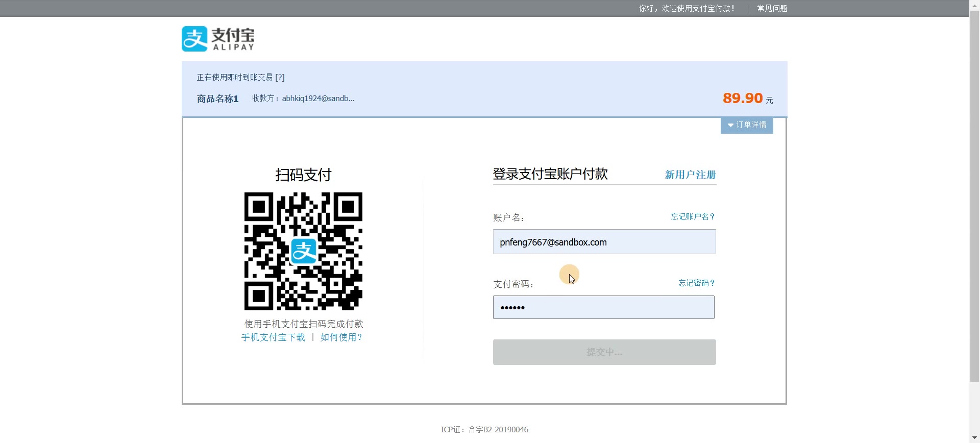Click the 忘记账户名？ link
980x443 pixels.
(x=693, y=217)
